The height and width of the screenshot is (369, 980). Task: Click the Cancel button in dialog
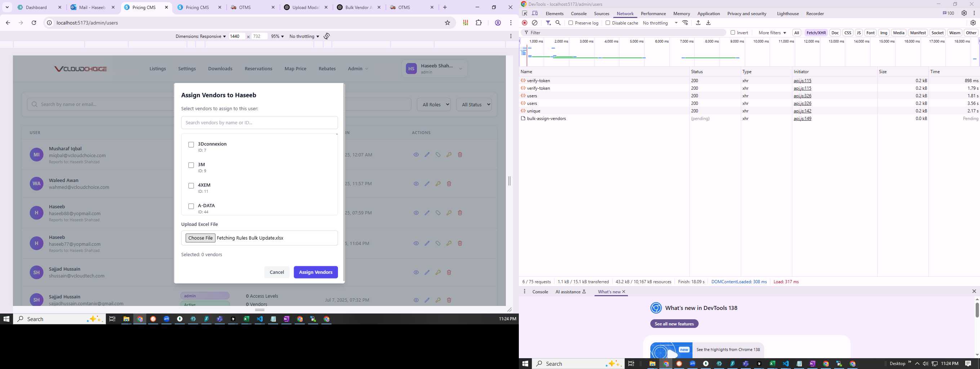[277, 272]
